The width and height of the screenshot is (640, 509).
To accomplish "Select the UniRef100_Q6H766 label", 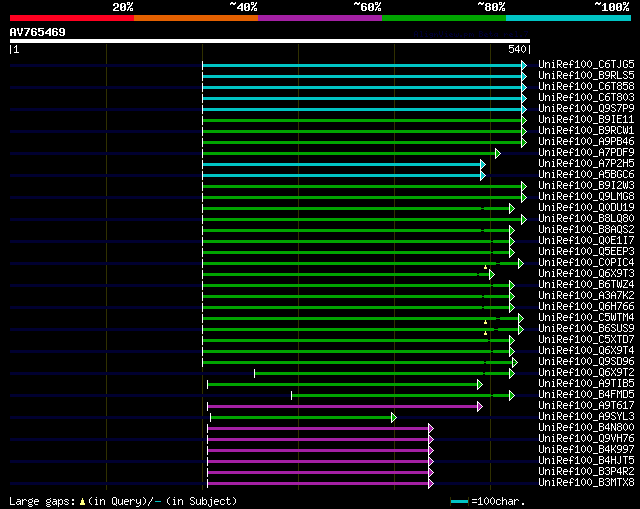I will [586, 307].
